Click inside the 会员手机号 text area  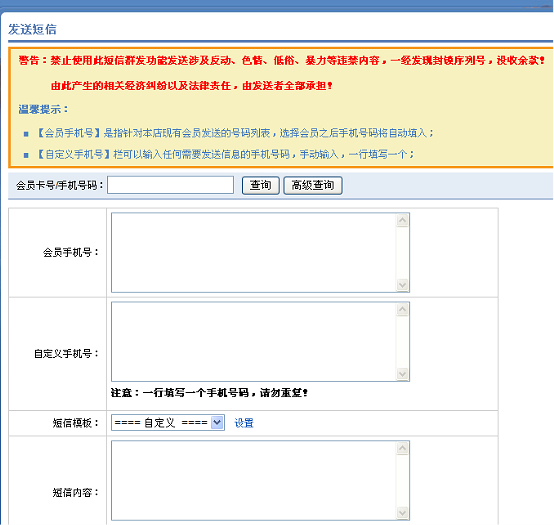254,253
